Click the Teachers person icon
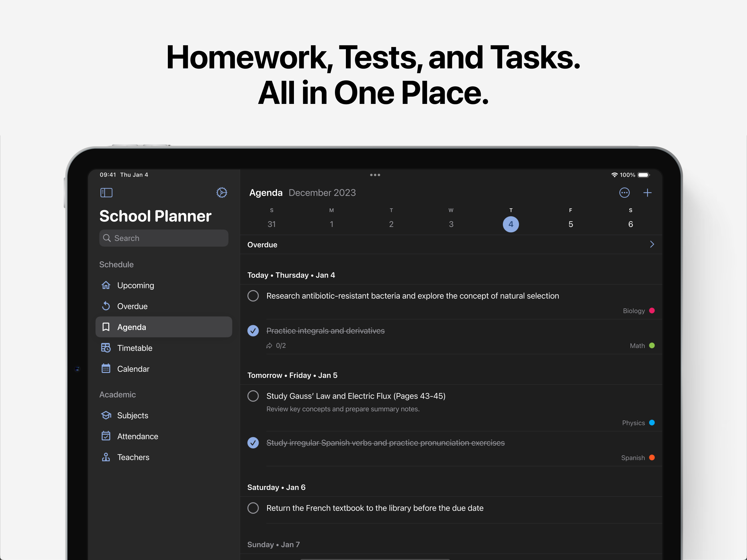747x560 pixels. click(x=106, y=457)
